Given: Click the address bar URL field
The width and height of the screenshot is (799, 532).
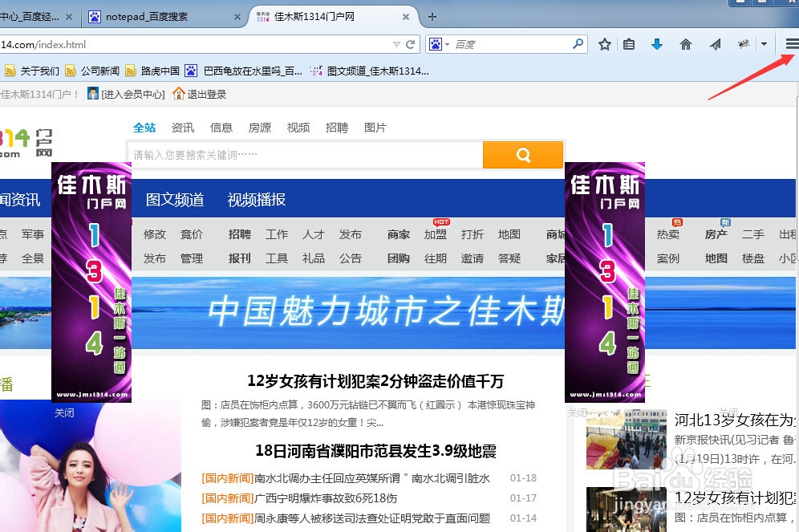Looking at the screenshot, I should click(x=195, y=44).
